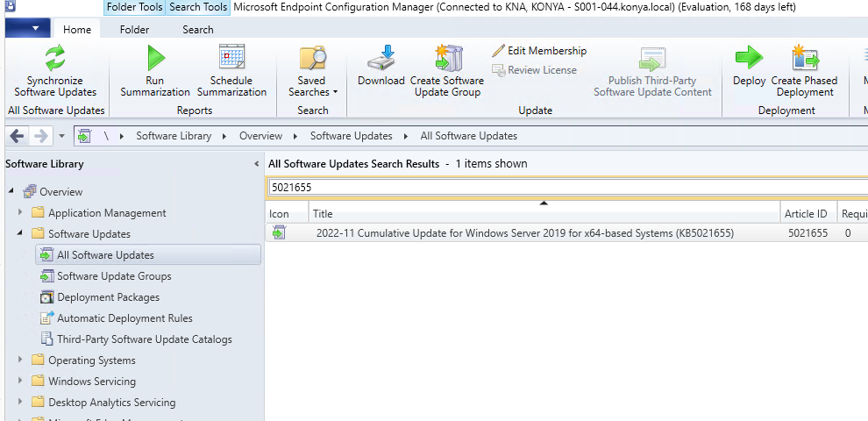Select the KB5021655 cumulative update row
The width and height of the screenshot is (868, 421).
[567, 233]
